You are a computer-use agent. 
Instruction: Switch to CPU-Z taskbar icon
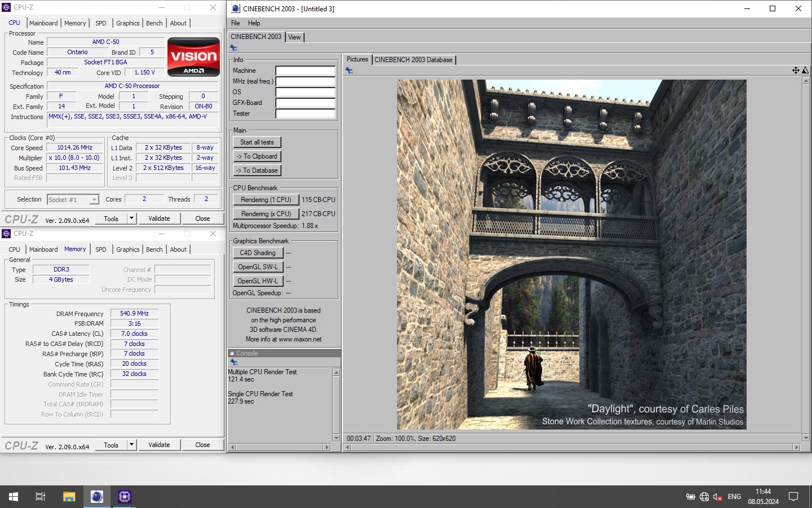tap(125, 497)
